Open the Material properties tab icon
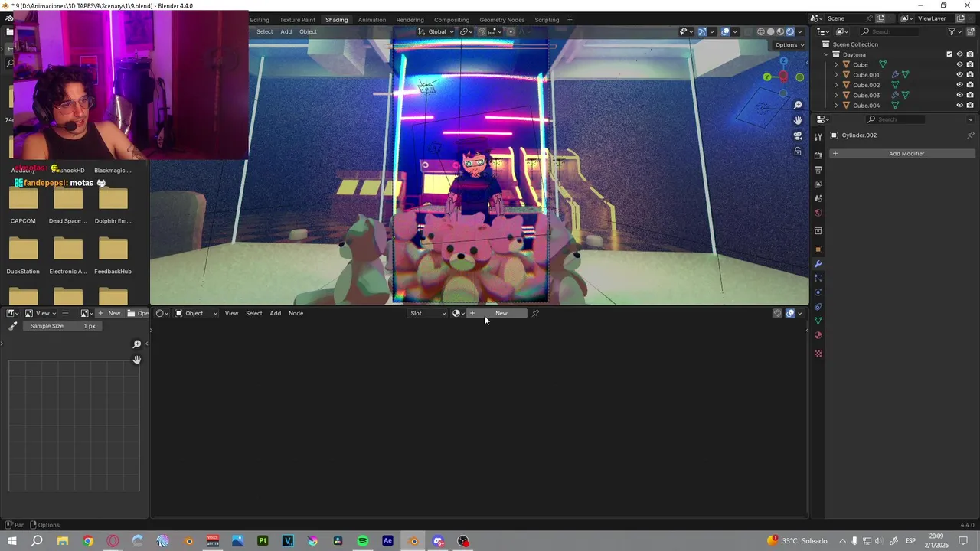Viewport: 980px width, 551px height. tap(818, 335)
